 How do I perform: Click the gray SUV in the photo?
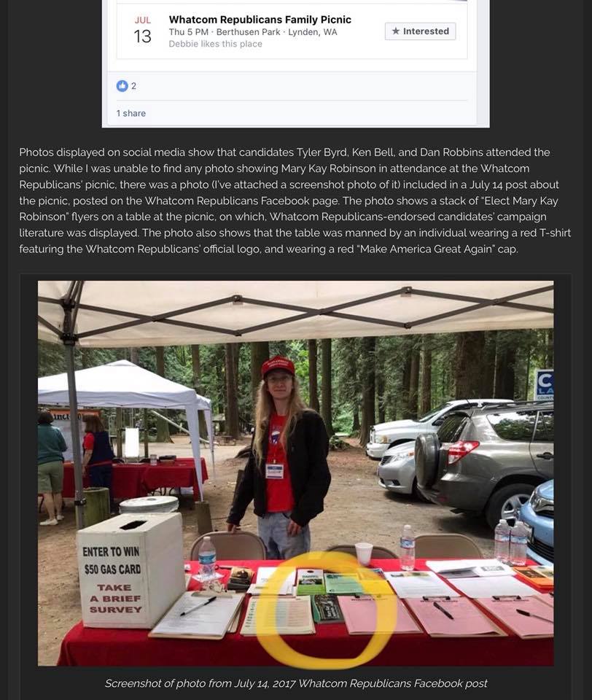tap(486, 460)
